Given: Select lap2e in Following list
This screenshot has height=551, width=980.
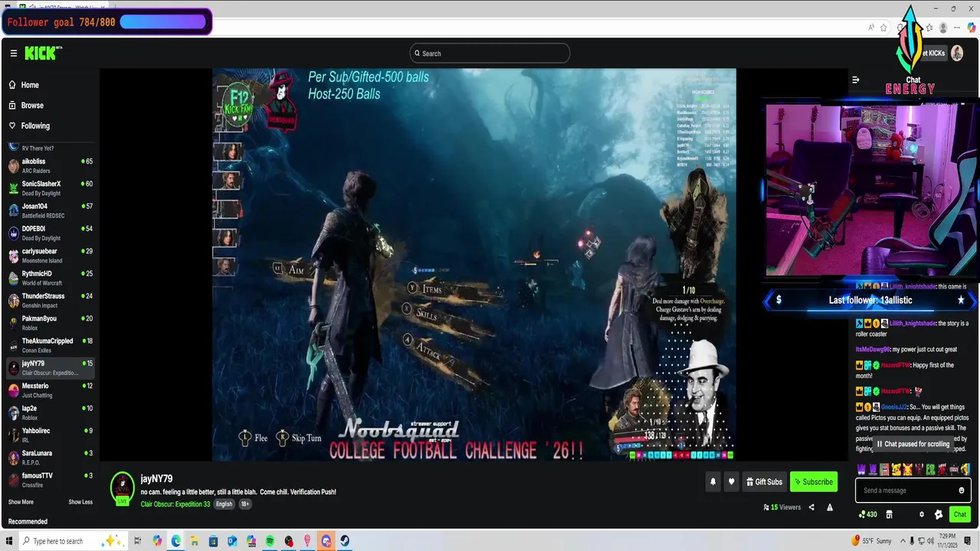Looking at the screenshot, I should click(x=50, y=412).
